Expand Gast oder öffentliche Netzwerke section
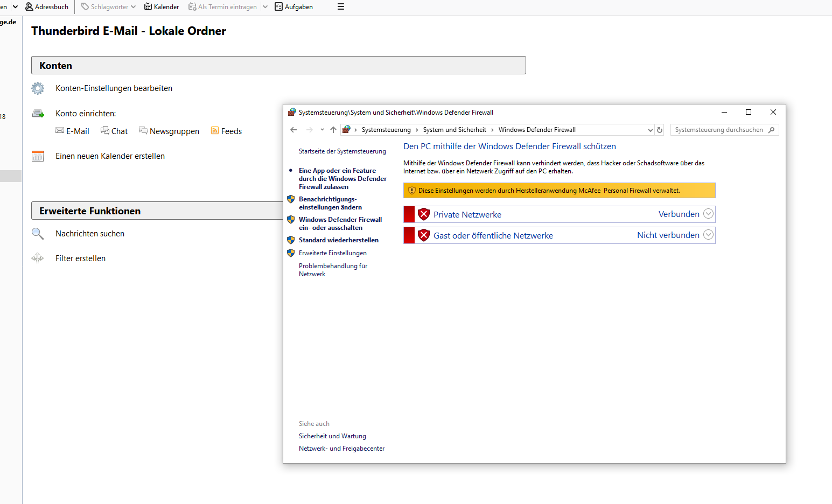This screenshot has width=832, height=504. pos(709,235)
